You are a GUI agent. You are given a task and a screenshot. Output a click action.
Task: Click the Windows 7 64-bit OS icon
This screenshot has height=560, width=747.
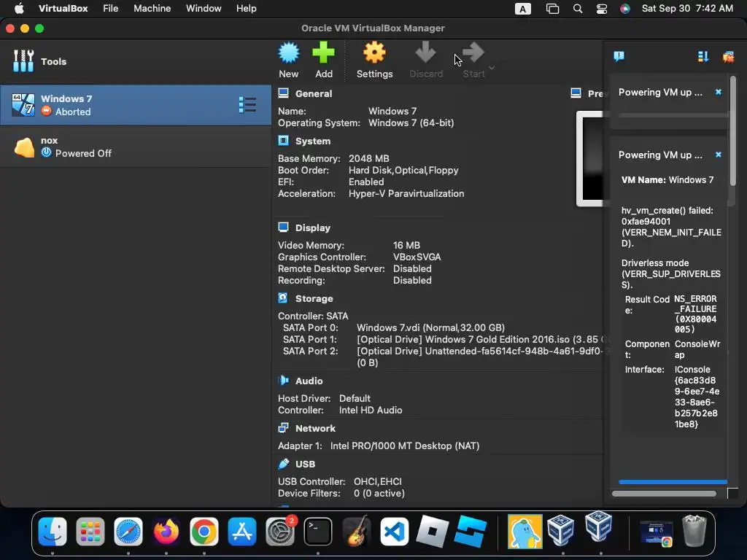pyautogui.click(x=23, y=105)
